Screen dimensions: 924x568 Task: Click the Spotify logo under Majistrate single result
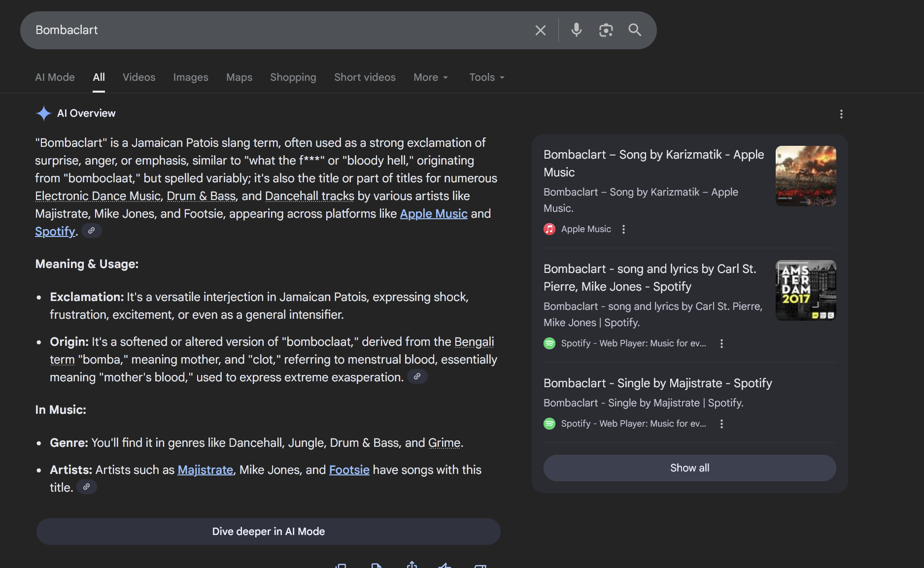point(549,424)
